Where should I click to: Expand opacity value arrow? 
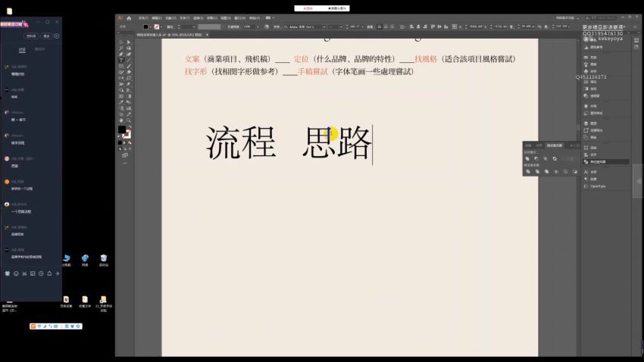pos(258,27)
